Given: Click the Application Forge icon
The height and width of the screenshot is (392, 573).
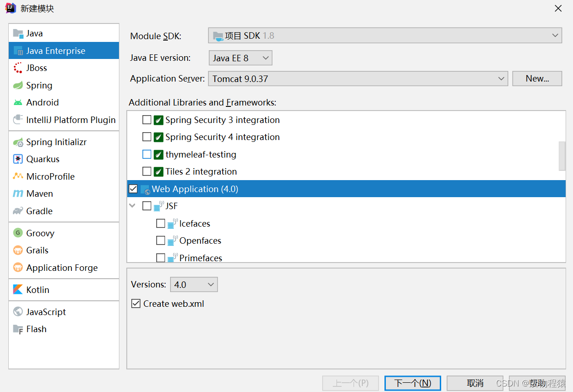Looking at the screenshot, I should (18, 268).
